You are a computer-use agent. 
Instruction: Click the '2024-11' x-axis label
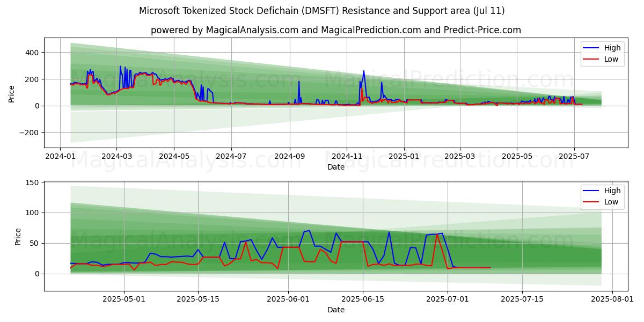tap(347, 156)
